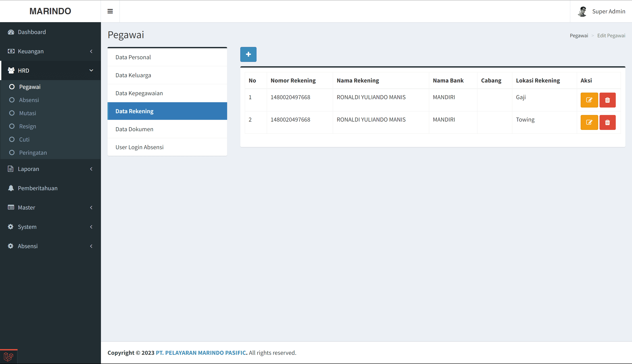The image size is (632, 364).
Task: Delete the Towing account row
Action: 607,122
